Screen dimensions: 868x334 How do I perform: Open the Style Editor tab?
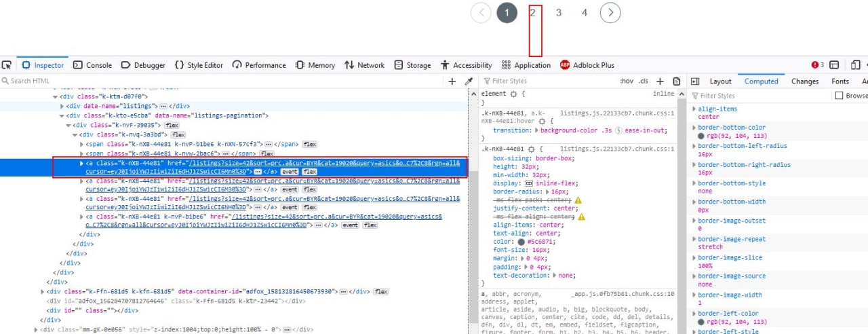(199, 65)
